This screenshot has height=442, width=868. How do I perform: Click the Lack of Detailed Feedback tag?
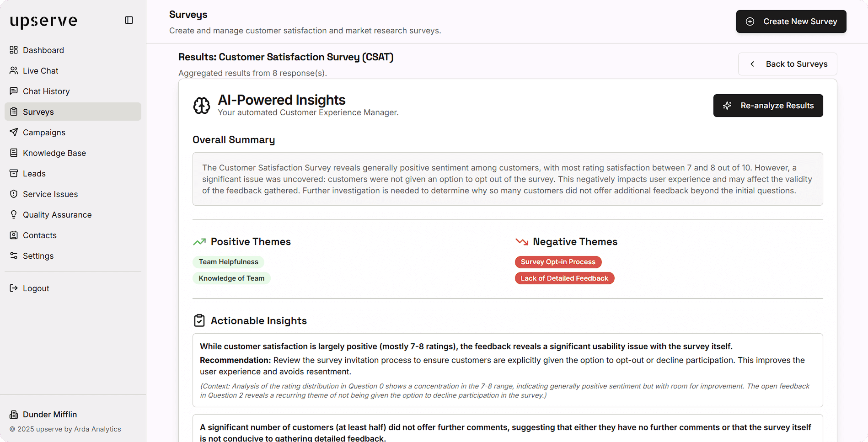(564, 278)
